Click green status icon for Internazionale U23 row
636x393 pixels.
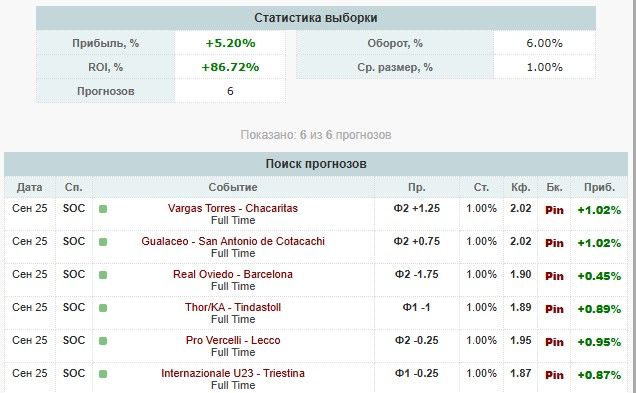[x=103, y=374]
